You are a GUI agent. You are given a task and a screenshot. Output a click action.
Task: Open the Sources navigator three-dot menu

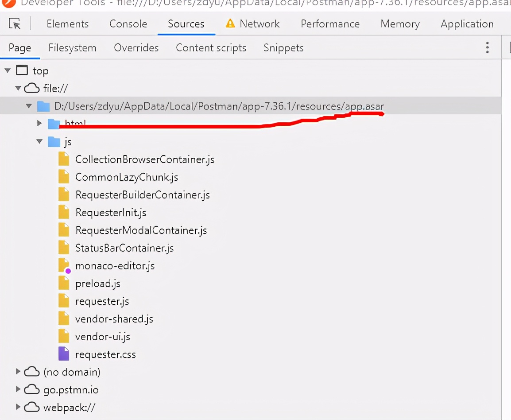(x=487, y=47)
